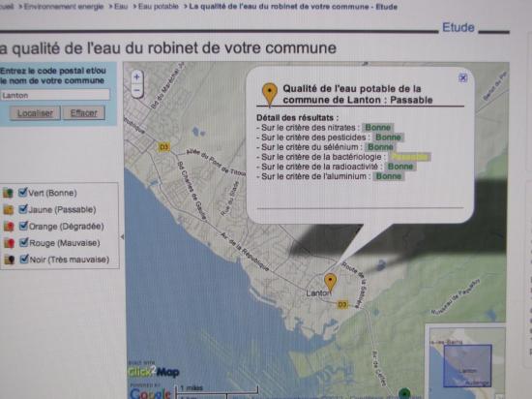The height and width of the screenshot is (399, 532).
Task: Click the commune name input field
Action: (x=54, y=95)
